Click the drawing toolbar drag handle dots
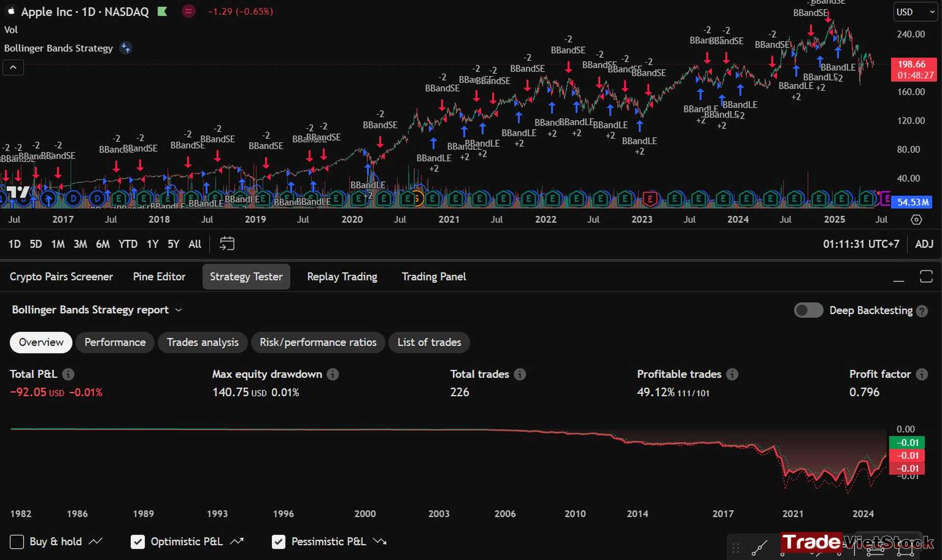 [x=735, y=548]
